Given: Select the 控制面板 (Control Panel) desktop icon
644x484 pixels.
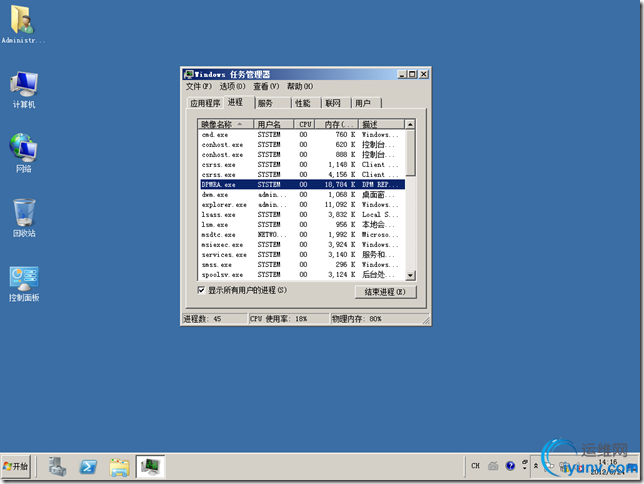Looking at the screenshot, I should (24, 284).
